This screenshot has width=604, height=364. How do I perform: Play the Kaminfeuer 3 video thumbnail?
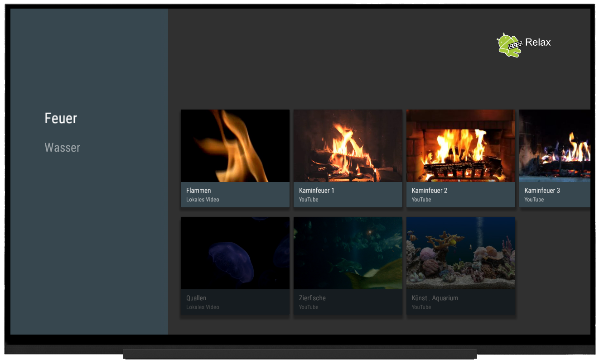tap(555, 146)
